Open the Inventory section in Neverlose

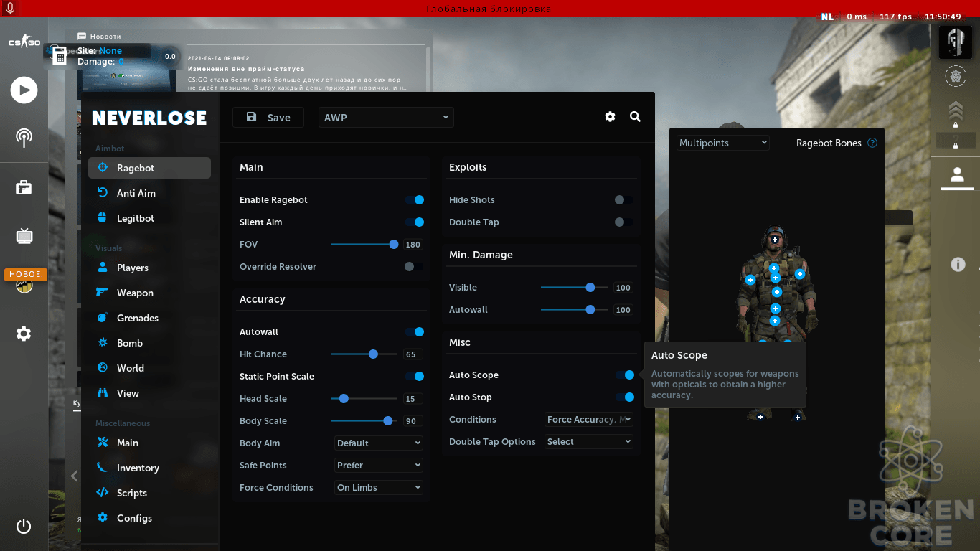149,468
